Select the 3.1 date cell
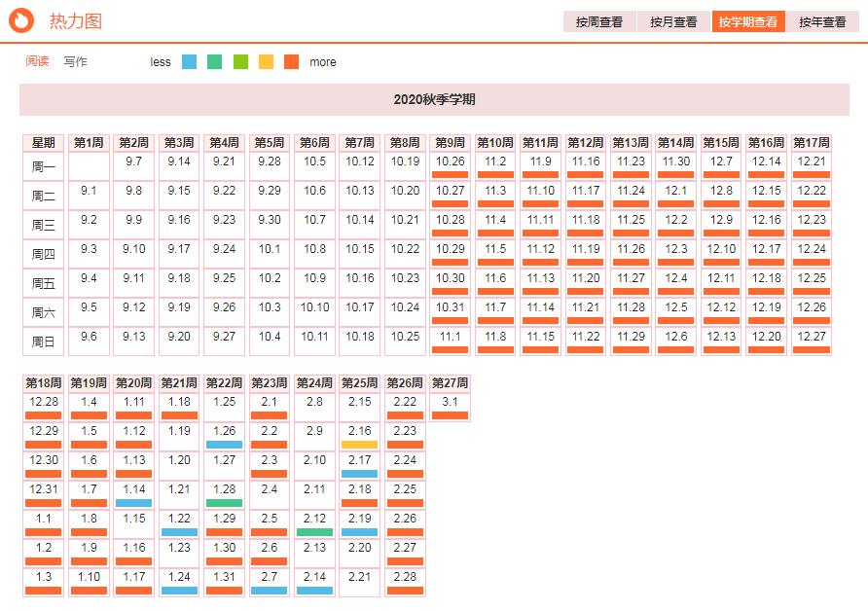 [x=450, y=406]
